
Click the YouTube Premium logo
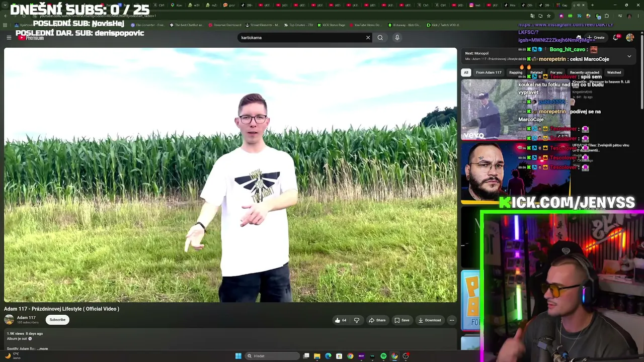point(30,38)
